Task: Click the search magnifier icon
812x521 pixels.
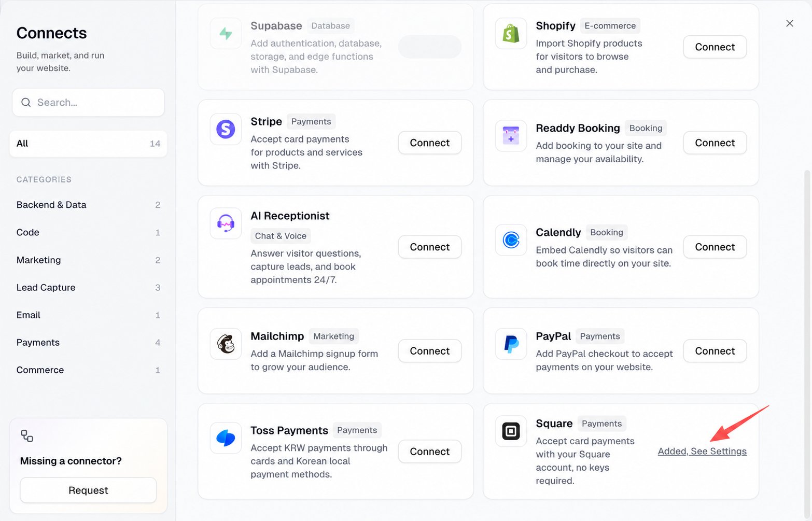Action: pyautogui.click(x=26, y=103)
